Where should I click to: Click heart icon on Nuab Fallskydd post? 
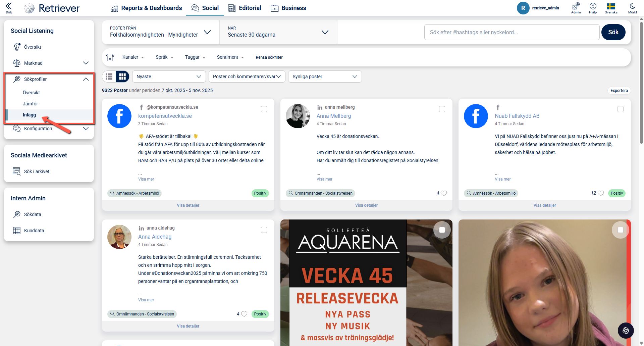(x=601, y=193)
